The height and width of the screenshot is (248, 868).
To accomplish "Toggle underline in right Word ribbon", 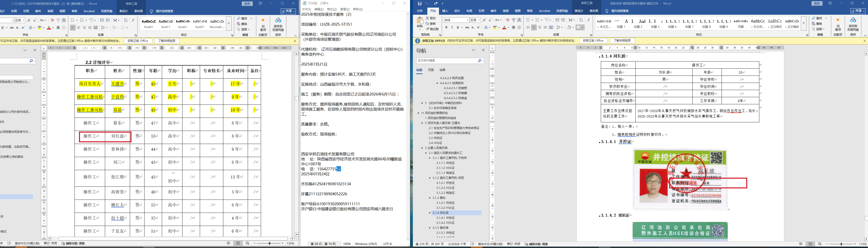I will [x=458, y=27].
